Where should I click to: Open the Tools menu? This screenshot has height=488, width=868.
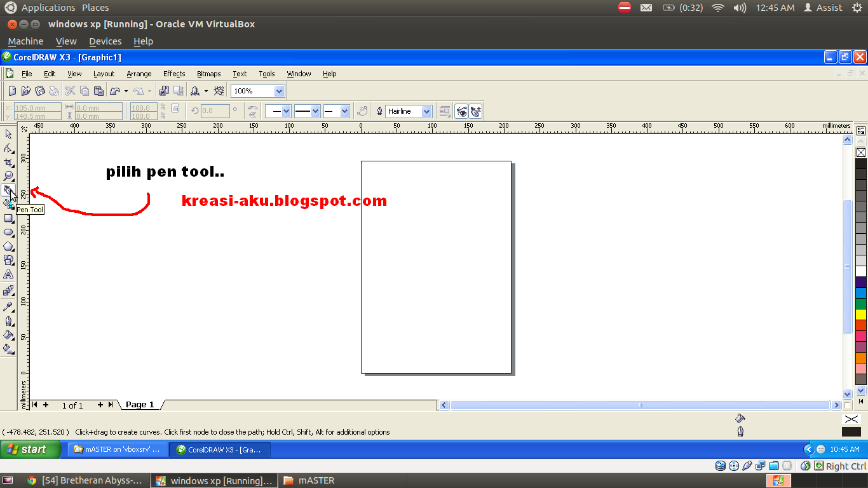pyautogui.click(x=267, y=74)
